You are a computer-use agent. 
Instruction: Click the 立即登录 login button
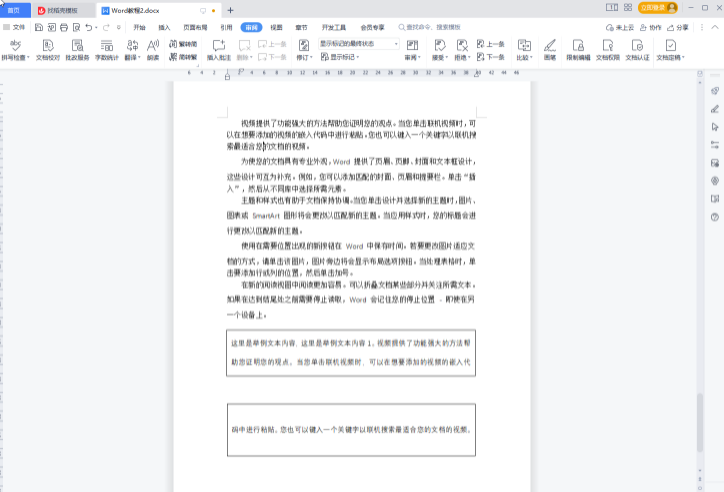click(x=657, y=8)
